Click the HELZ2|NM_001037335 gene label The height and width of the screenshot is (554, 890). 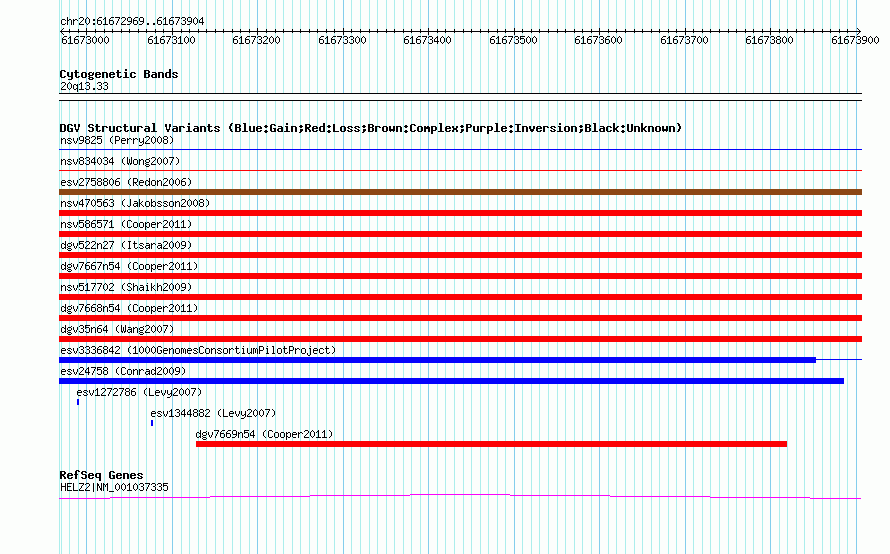click(x=114, y=488)
